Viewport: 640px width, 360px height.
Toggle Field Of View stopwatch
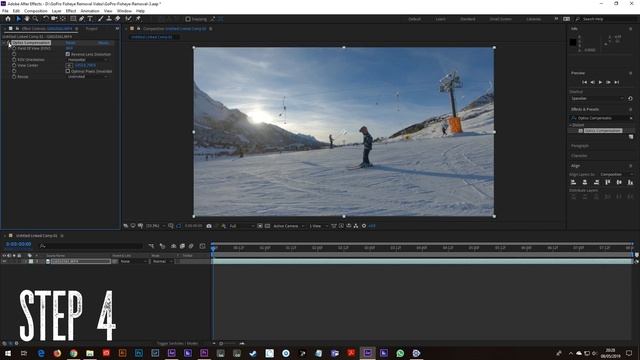(14, 48)
